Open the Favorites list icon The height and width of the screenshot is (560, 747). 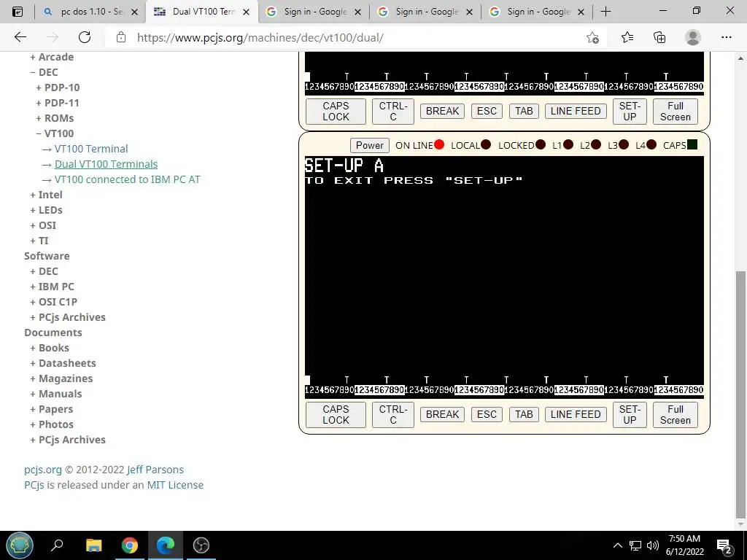627,37
